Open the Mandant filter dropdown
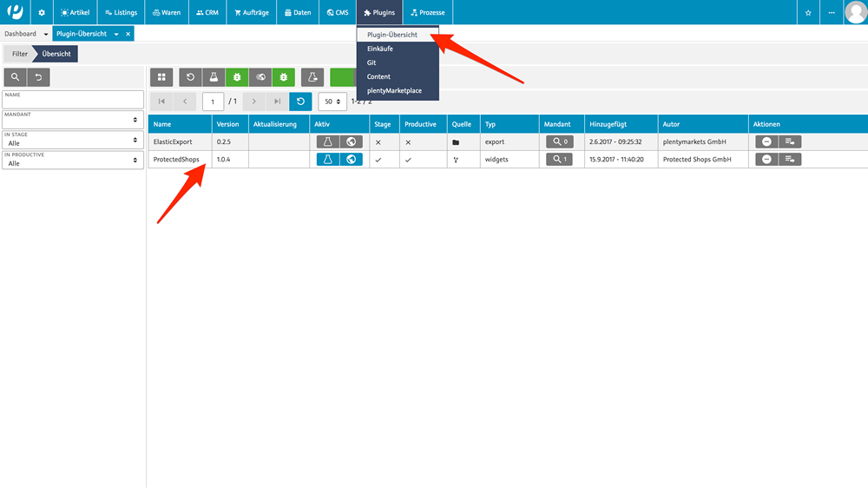 pos(73,120)
